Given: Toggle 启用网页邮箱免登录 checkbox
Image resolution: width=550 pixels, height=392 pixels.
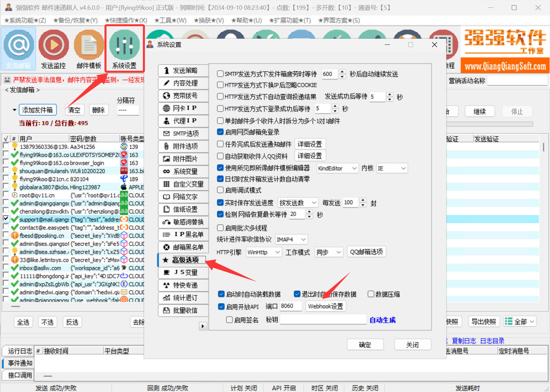Looking at the screenshot, I should click(x=220, y=132).
